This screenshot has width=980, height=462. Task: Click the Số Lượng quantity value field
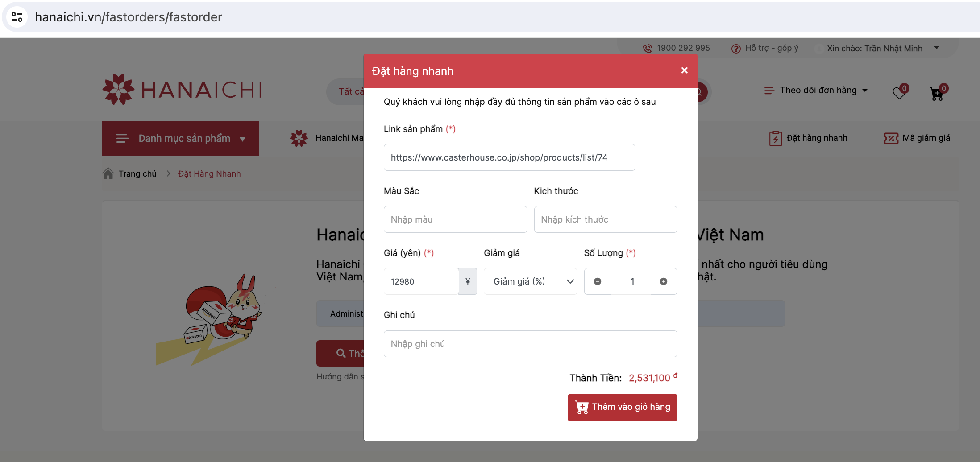click(632, 281)
